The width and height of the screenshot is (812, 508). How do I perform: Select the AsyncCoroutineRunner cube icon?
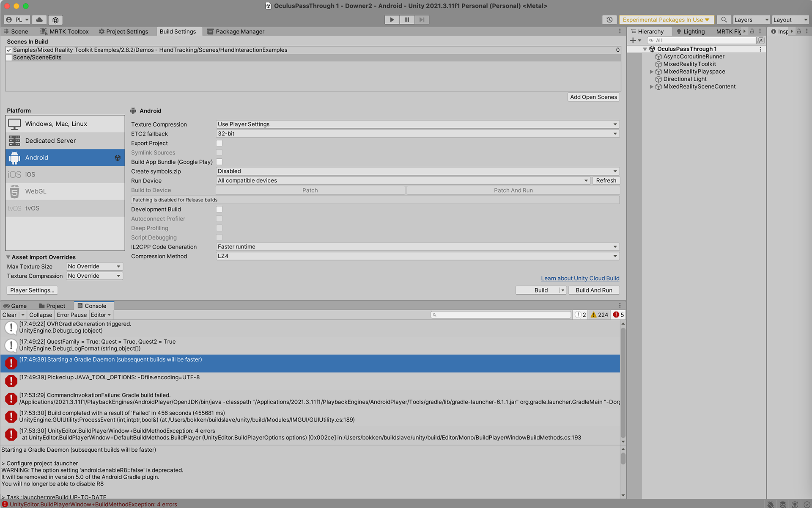tap(658, 57)
